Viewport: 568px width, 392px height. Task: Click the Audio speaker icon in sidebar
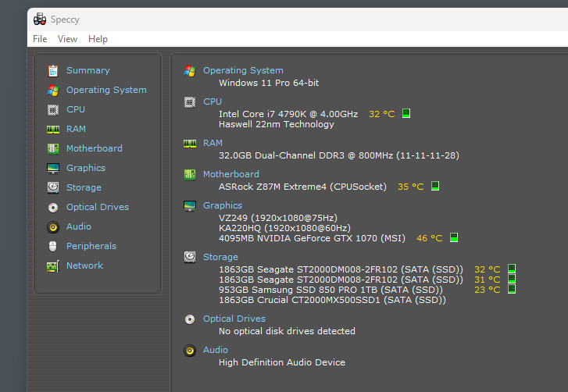coord(53,226)
